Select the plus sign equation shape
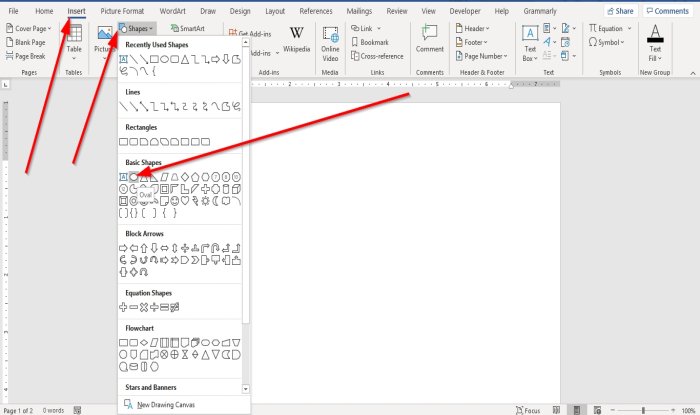Screen dimensions: 700x415 [123, 307]
